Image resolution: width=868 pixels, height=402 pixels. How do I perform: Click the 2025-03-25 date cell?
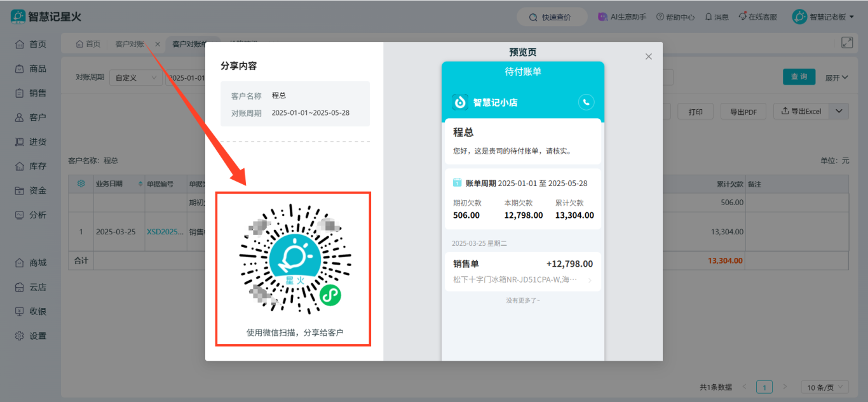tap(116, 232)
